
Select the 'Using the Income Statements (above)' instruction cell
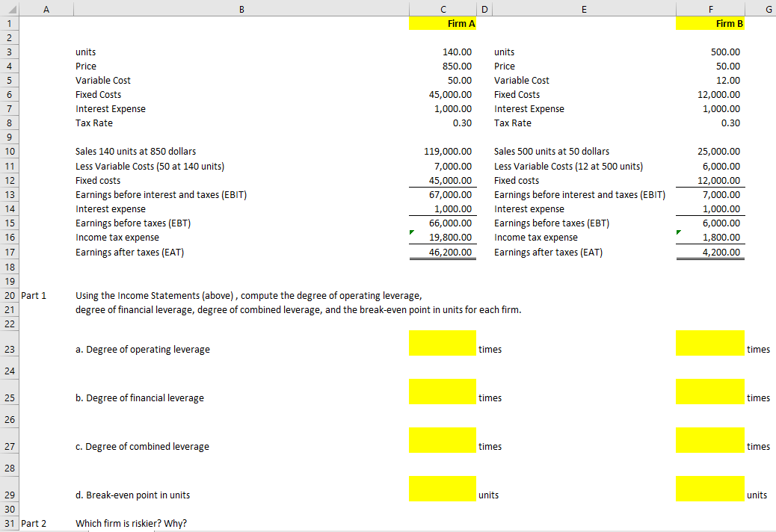248,296
